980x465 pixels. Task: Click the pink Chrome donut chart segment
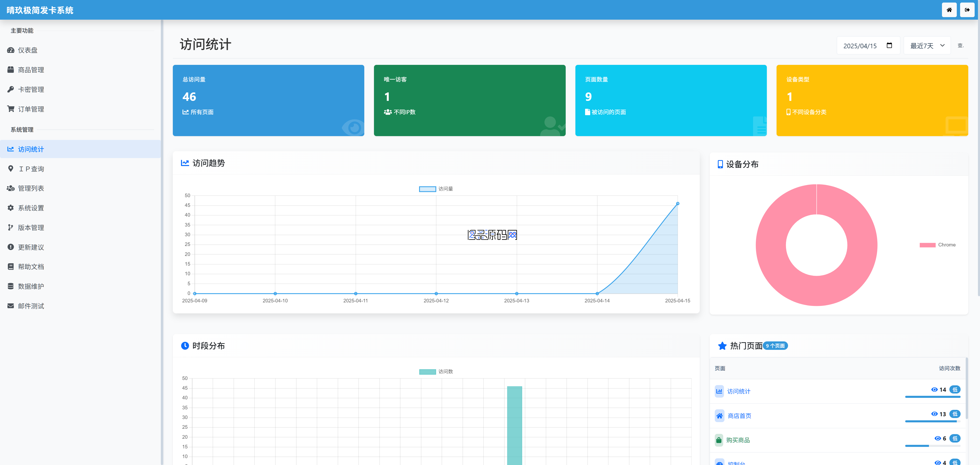click(816, 290)
